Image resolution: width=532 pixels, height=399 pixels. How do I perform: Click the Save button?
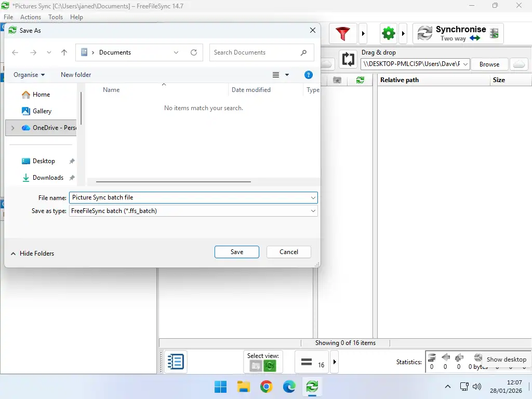[x=236, y=251]
